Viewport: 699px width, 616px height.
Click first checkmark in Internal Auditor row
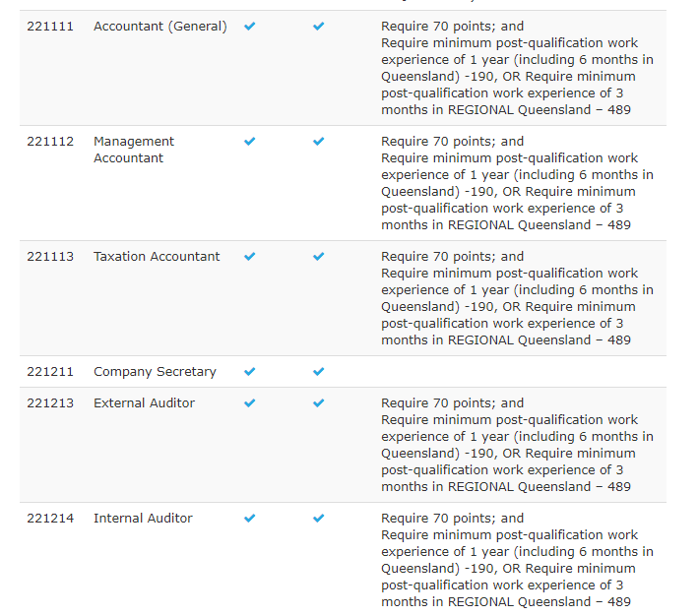click(x=249, y=519)
